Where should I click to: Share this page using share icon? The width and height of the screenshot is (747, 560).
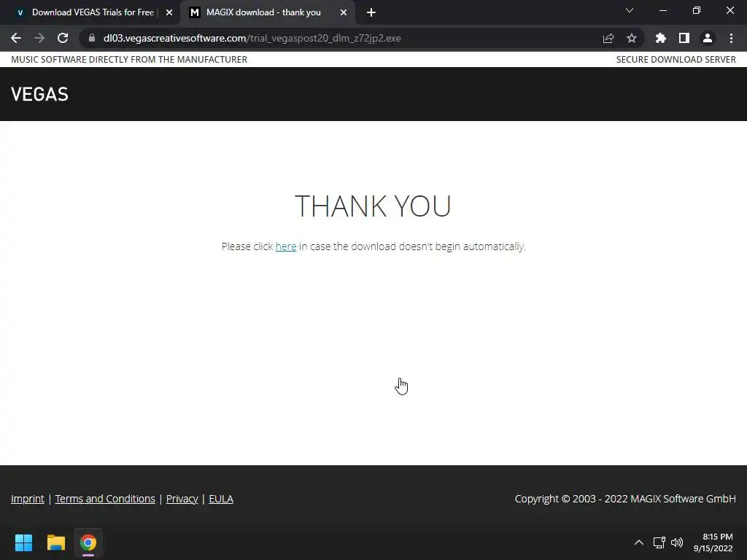[x=608, y=38]
